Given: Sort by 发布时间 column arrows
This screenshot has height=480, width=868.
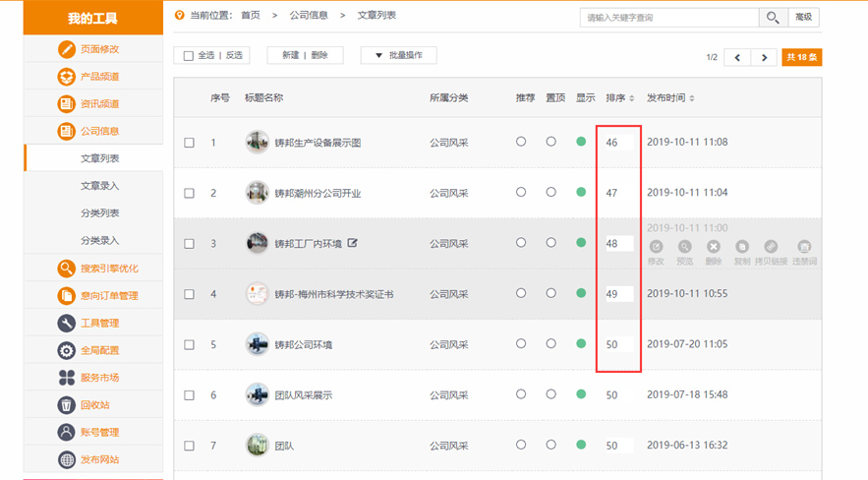Looking at the screenshot, I should click(692, 98).
